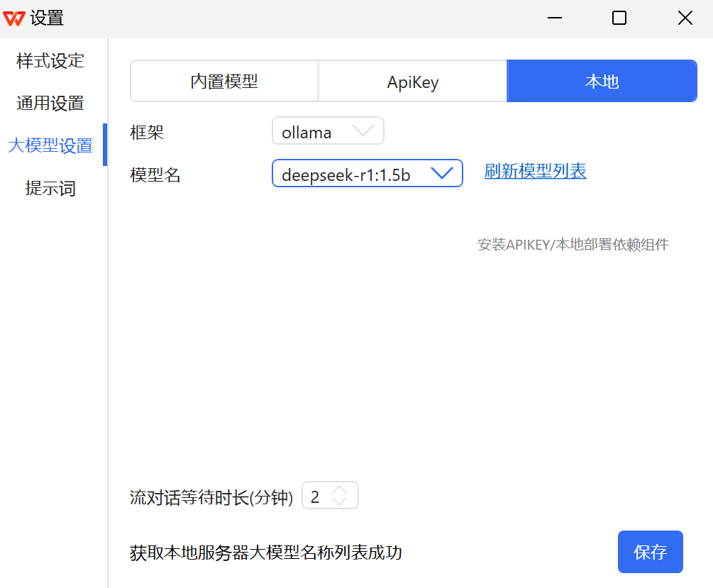This screenshot has height=588, width=713.
Task: Click the grayed dropdown arrow on the ollama selector
Action: (x=365, y=131)
